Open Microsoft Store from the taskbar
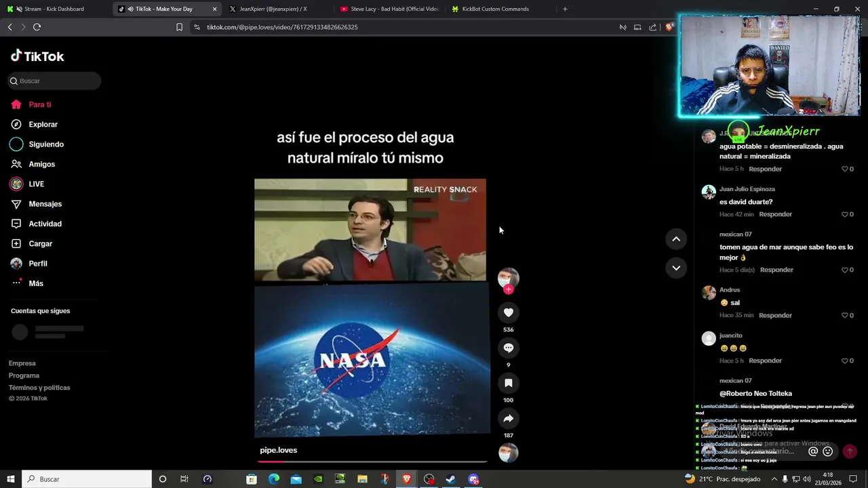The height and width of the screenshot is (488, 868). click(252, 479)
